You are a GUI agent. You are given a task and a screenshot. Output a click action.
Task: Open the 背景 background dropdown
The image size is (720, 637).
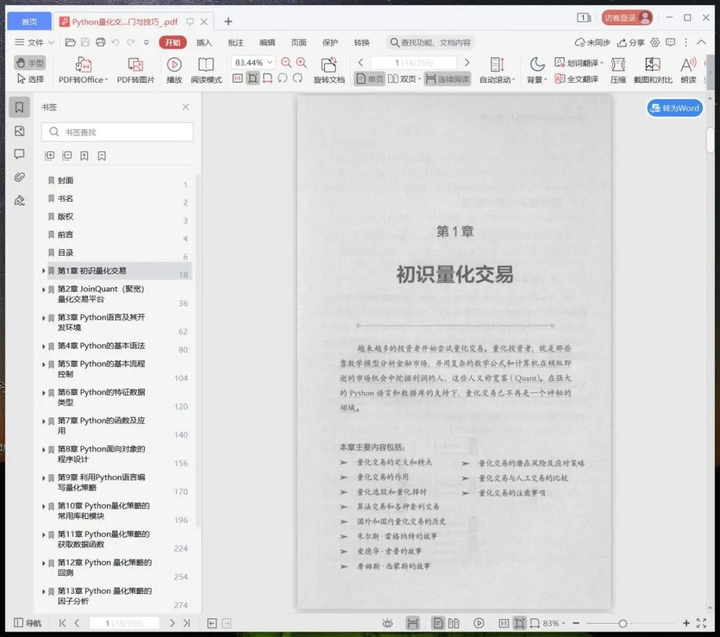pyautogui.click(x=536, y=79)
